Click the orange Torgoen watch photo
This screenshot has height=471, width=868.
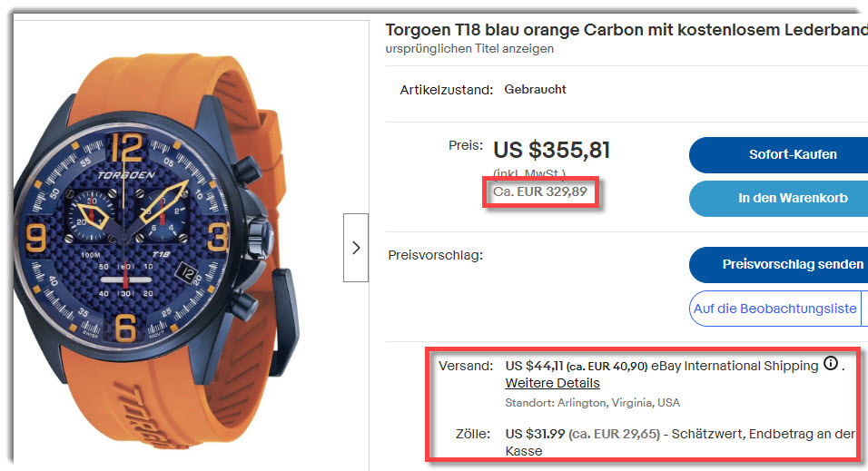(158, 245)
